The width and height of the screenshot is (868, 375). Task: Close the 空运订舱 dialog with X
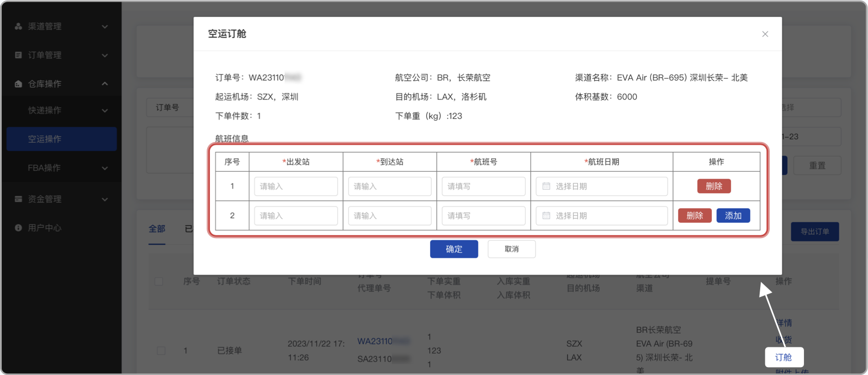click(x=765, y=34)
